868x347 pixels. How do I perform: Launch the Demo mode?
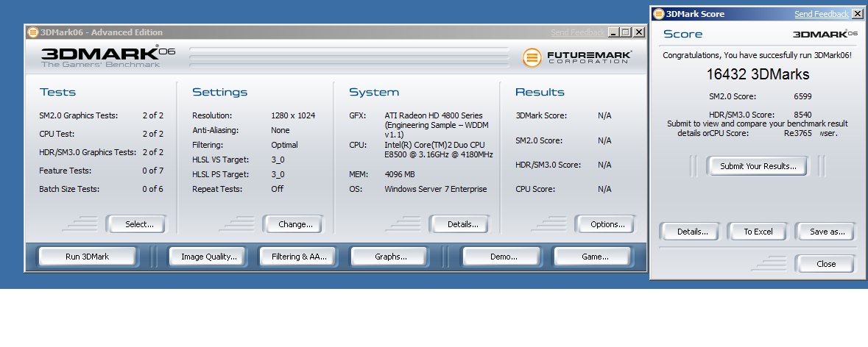[503, 257]
